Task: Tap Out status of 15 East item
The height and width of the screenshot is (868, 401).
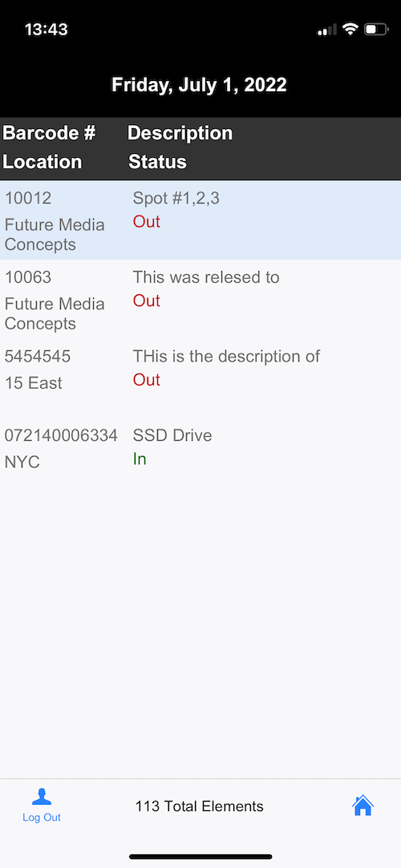Action: [x=146, y=380]
